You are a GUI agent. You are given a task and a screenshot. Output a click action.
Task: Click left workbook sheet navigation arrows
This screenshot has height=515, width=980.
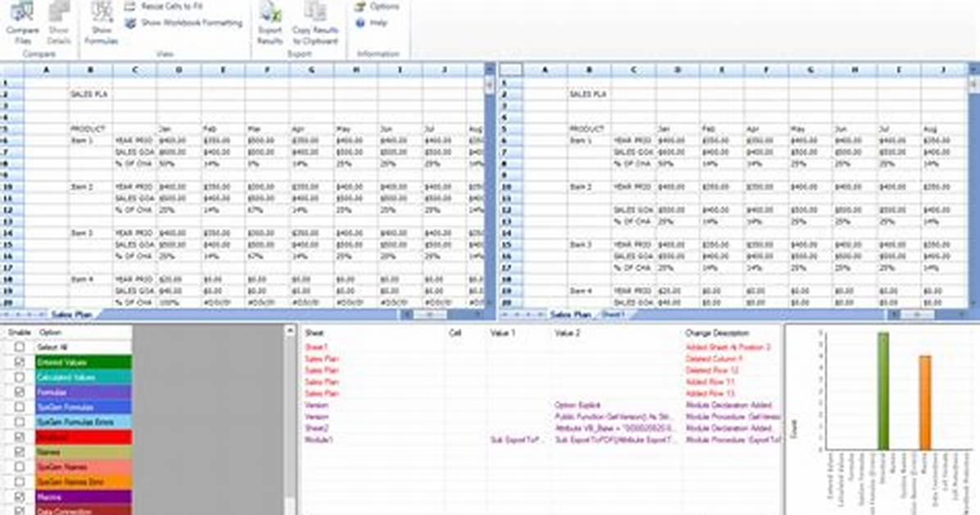coord(24,314)
